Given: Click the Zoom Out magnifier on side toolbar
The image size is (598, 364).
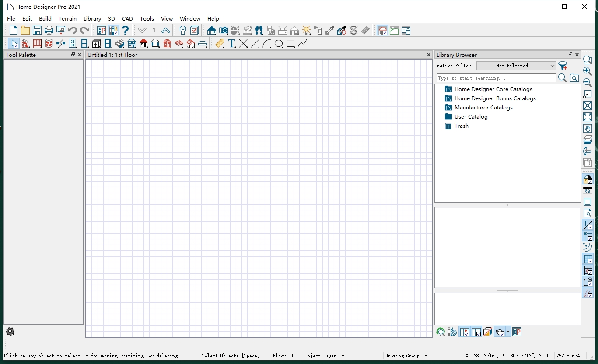Looking at the screenshot, I should 588,83.
